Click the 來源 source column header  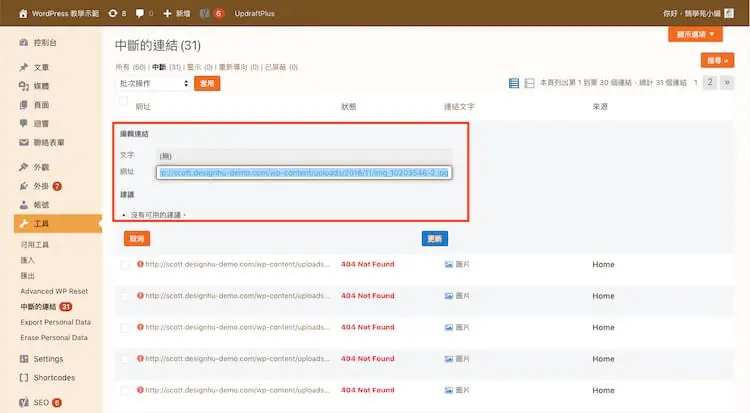click(x=600, y=107)
